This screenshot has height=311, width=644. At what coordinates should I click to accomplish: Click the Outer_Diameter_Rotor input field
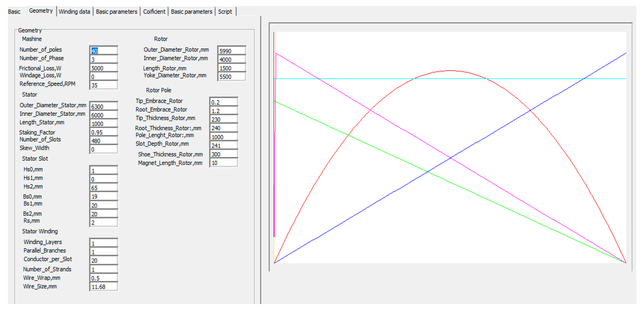pos(232,51)
